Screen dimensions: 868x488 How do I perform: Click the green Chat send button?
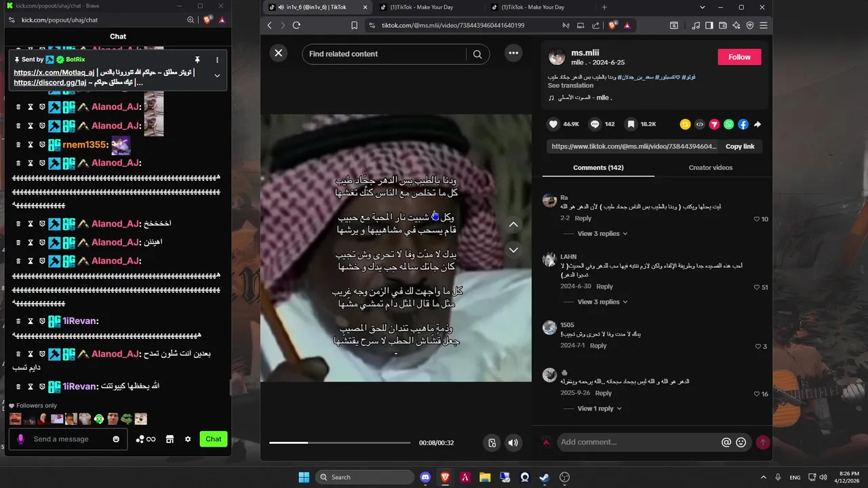(x=214, y=439)
